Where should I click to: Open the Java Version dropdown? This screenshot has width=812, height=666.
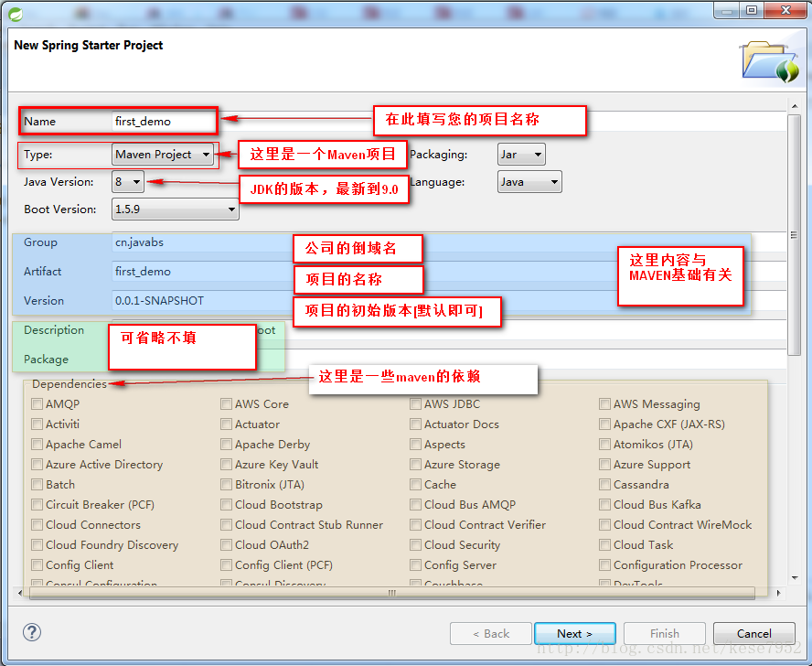pyautogui.click(x=128, y=182)
